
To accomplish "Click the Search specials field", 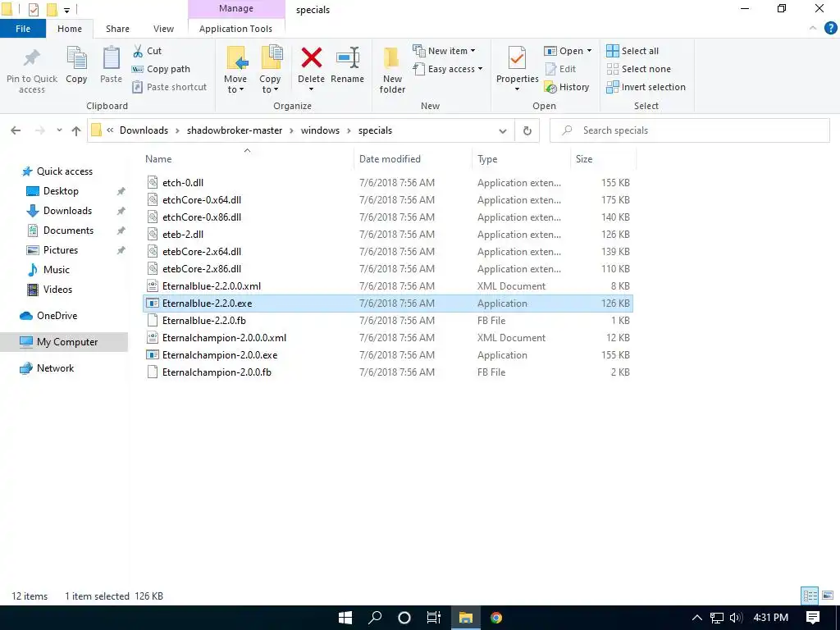I will click(689, 130).
